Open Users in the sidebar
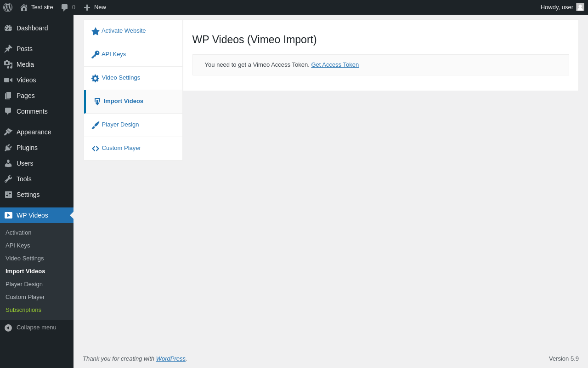Screen dimensions: 588x368 click(37, 163)
